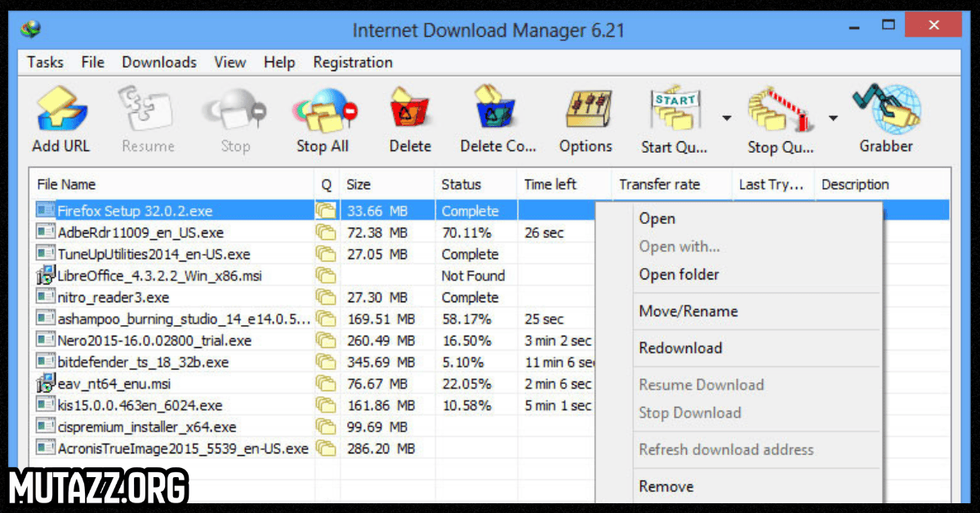The image size is (980, 513).
Task: Choose Open folder in context menu
Action: [679, 275]
